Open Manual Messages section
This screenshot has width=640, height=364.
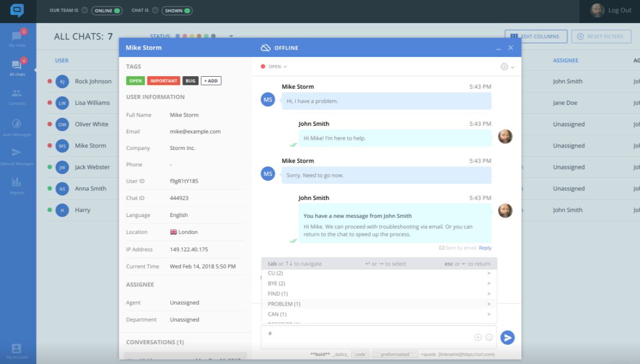pyautogui.click(x=17, y=156)
